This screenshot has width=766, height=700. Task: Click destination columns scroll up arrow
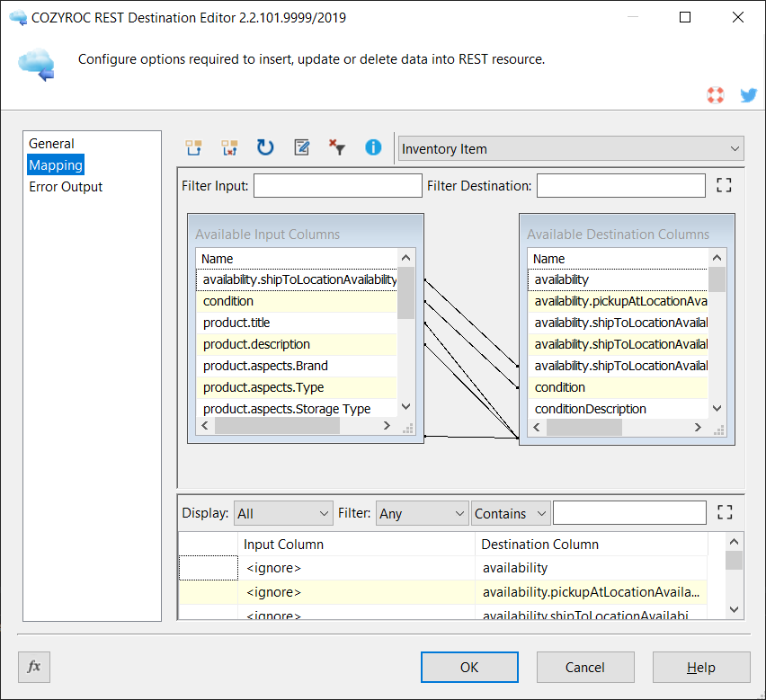[717, 258]
